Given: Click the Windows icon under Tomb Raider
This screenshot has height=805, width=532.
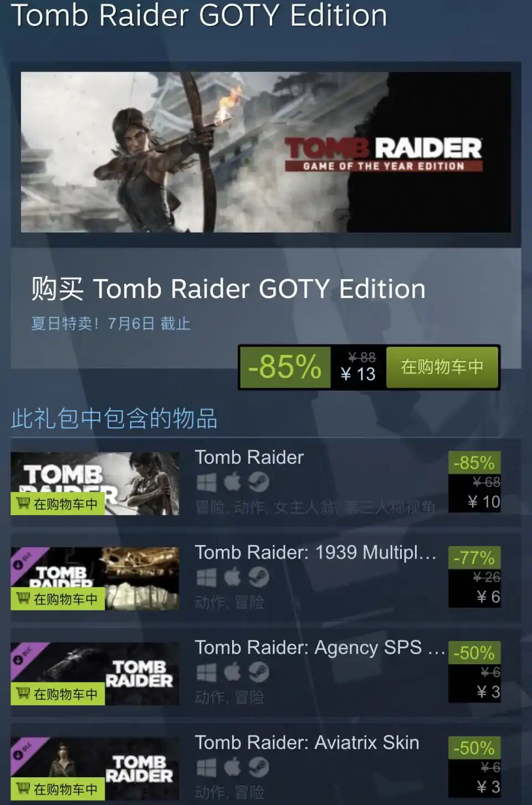Looking at the screenshot, I should (206, 482).
